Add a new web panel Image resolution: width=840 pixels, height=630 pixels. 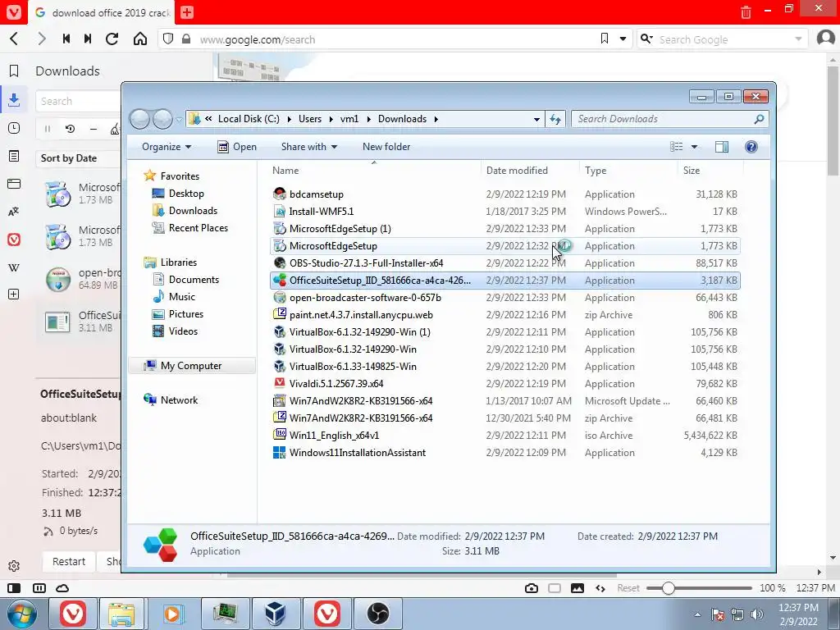pyautogui.click(x=14, y=294)
